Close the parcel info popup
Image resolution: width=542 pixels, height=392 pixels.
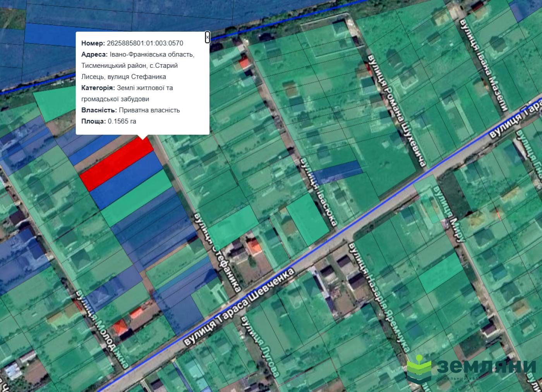tap(208, 37)
